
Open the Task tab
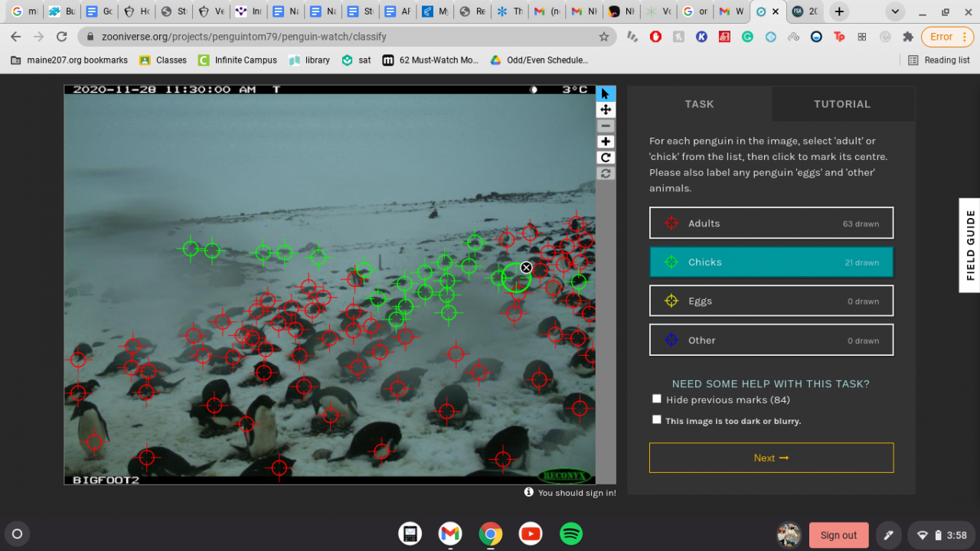(x=699, y=104)
